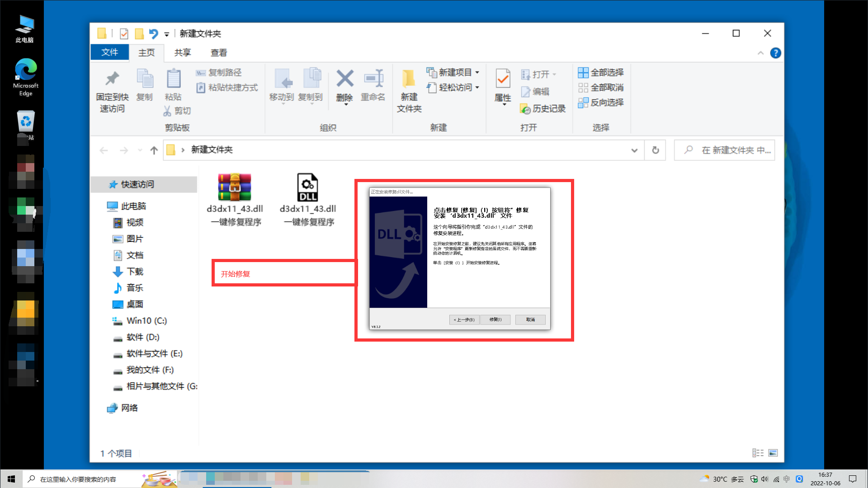Click History in the Open group

point(543,108)
